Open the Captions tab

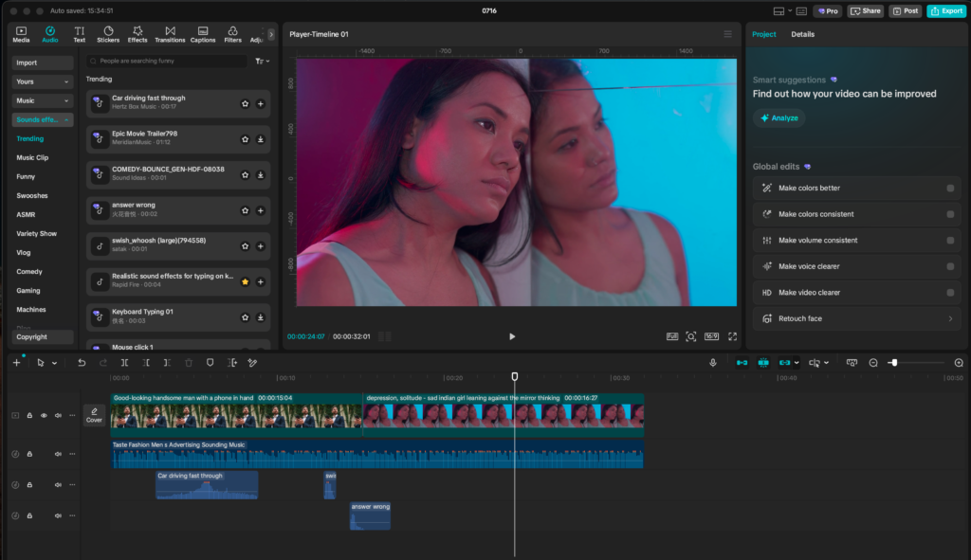click(203, 34)
